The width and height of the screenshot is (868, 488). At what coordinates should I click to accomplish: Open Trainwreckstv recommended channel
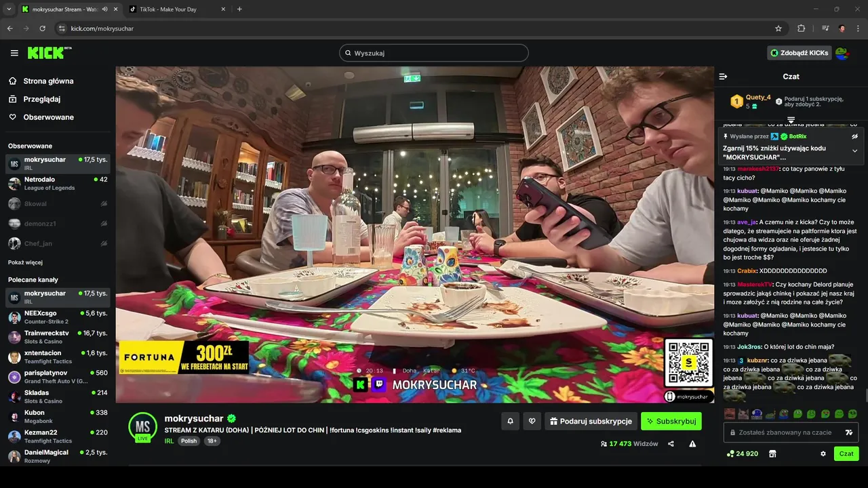point(58,337)
